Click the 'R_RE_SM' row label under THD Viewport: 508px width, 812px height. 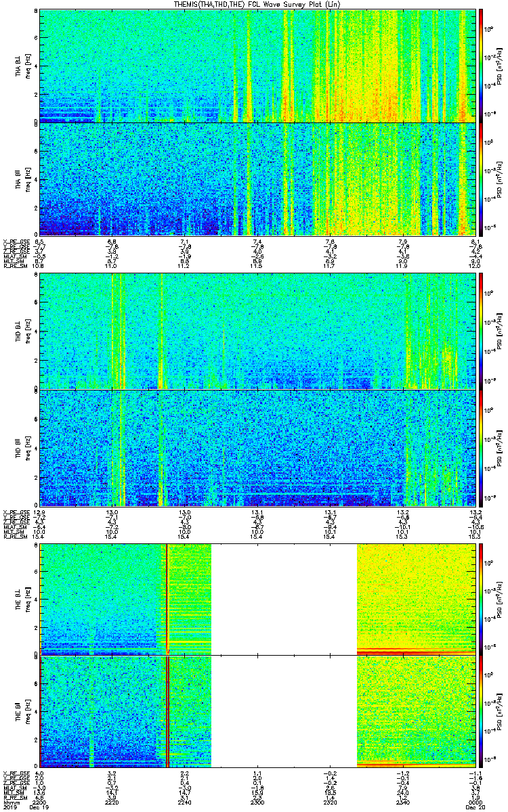pyautogui.click(x=14, y=537)
